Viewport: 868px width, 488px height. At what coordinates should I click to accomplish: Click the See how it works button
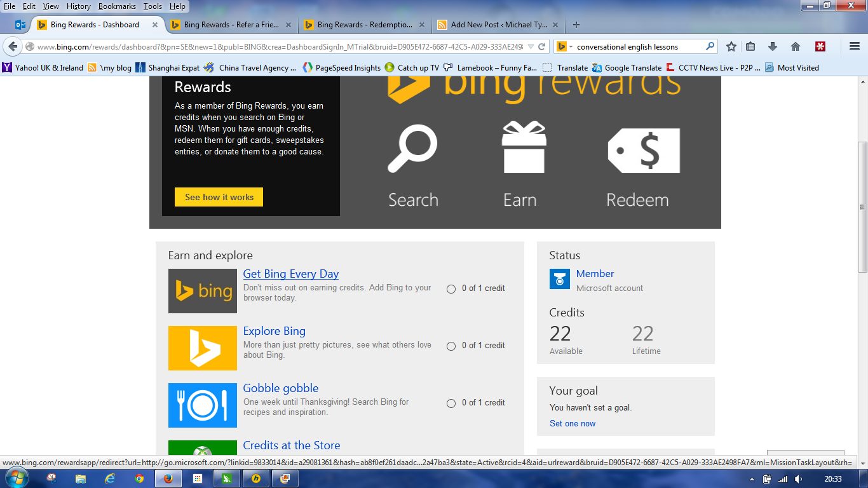click(219, 197)
